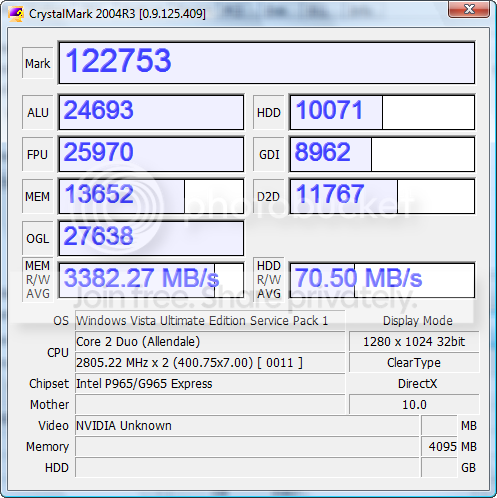The image size is (497, 498).
Task: Click the 1280 x 1024 32bit display field
Action: click(414, 342)
